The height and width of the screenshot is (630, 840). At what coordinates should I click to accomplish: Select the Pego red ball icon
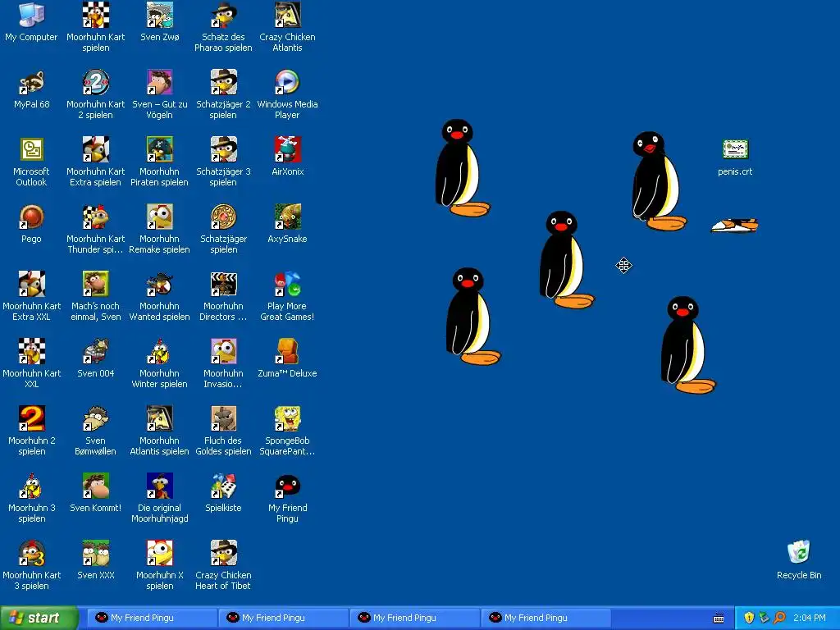[32, 217]
